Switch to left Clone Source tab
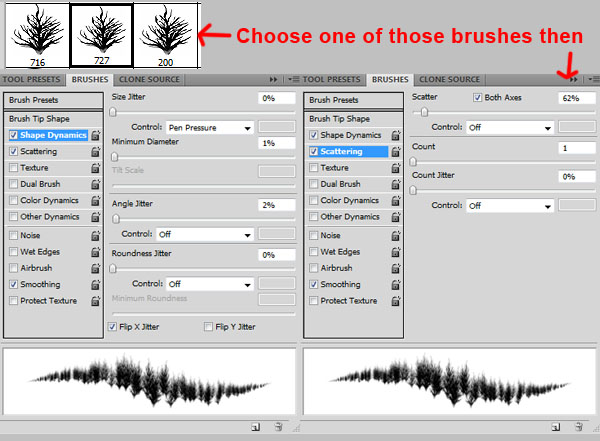This screenshot has height=441, width=600. [x=149, y=80]
